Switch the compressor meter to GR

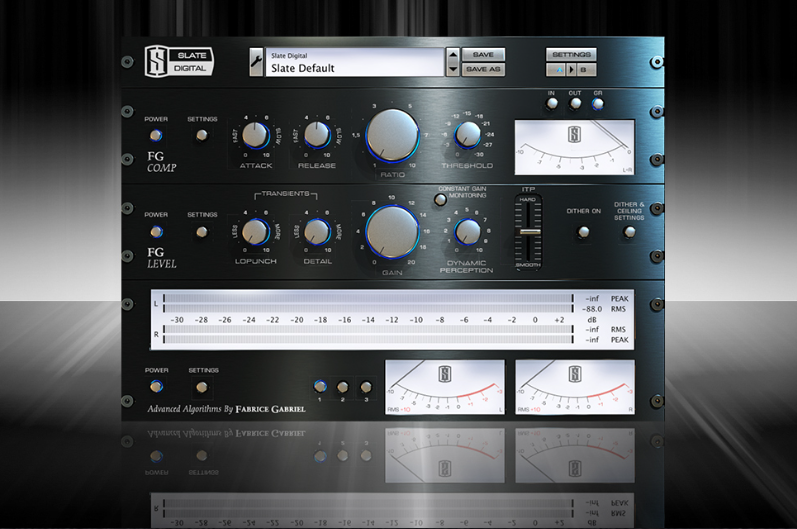(x=598, y=104)
